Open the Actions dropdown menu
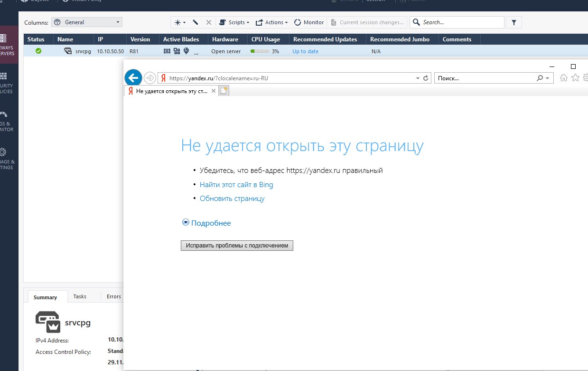 (x=271, y=22)
